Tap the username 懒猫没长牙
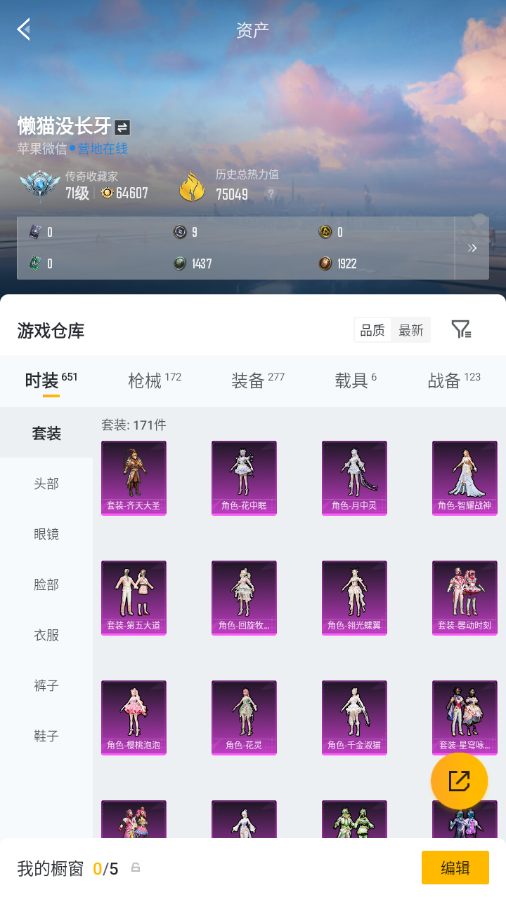 tap(65, 126)
